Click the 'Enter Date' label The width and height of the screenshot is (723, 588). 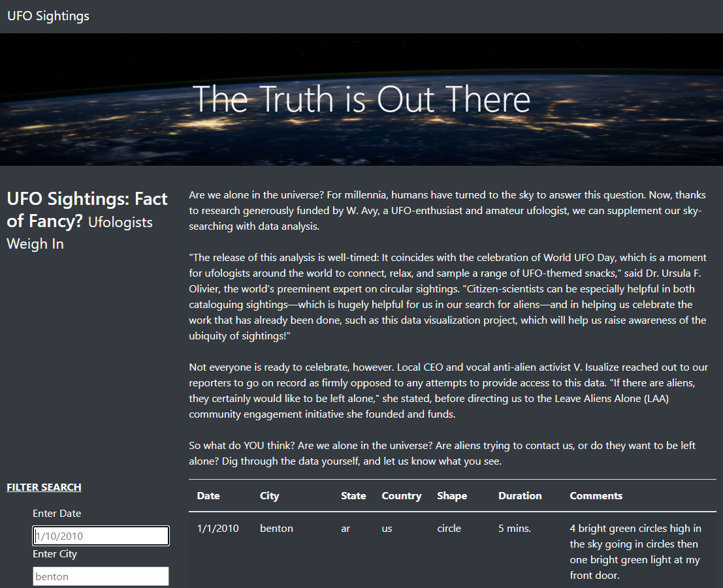[57, 514]
